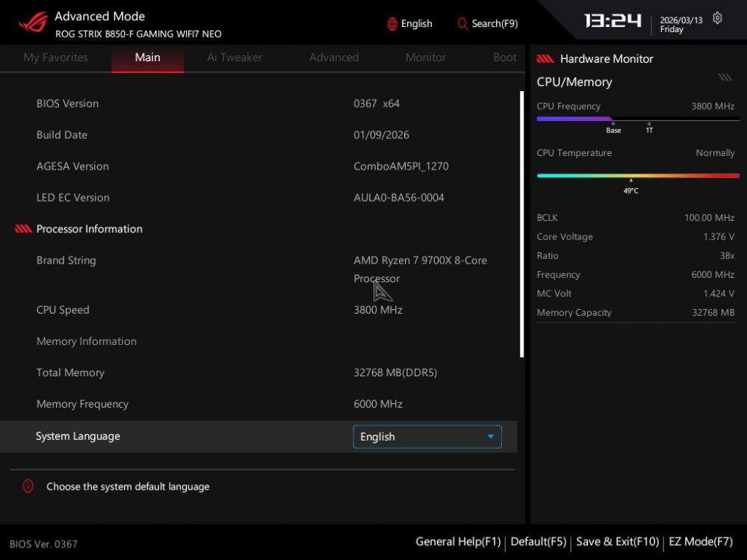
Task: Click the Default(F5) button
Action: click(x=538, y=542)
